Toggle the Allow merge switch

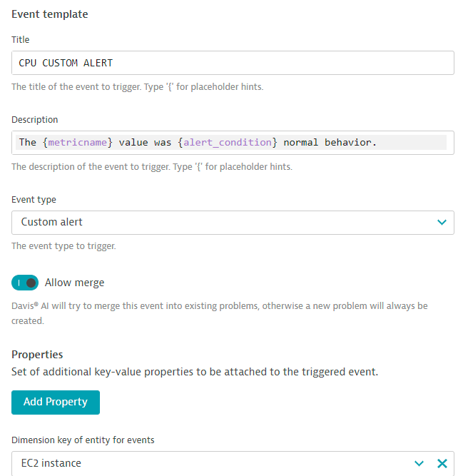pyautogui.click(x=25, y=283)
